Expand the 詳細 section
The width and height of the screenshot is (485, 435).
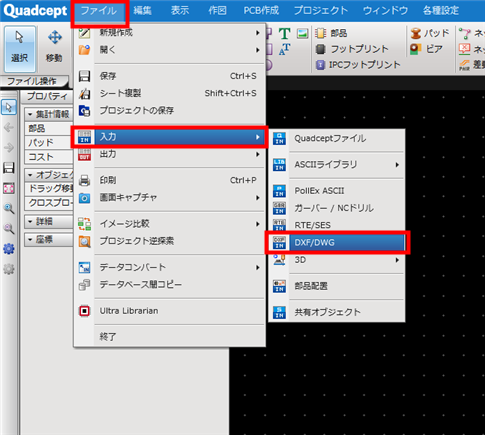(x=49, y=222)
